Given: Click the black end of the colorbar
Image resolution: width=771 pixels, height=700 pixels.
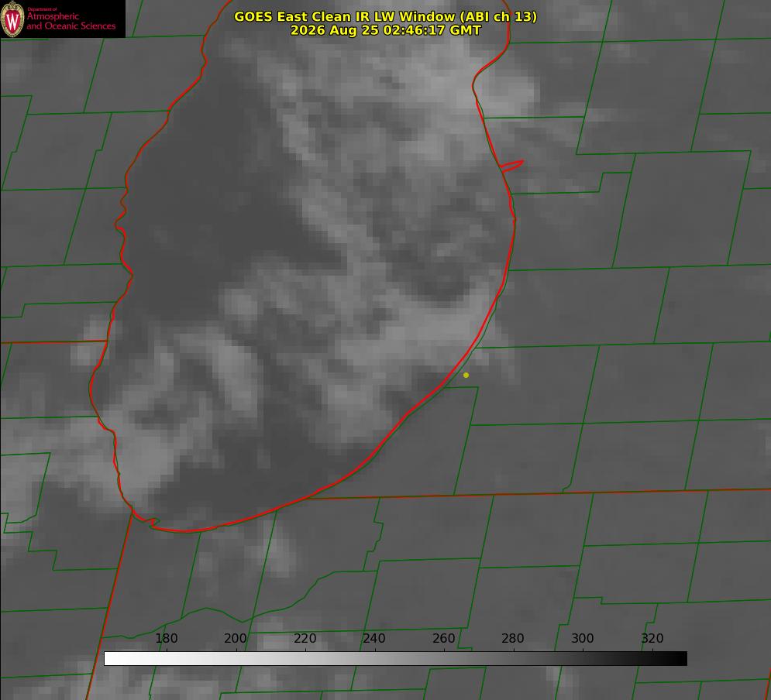Looking at the screenshot, I should pyautogui.click(x=680, y=659).
